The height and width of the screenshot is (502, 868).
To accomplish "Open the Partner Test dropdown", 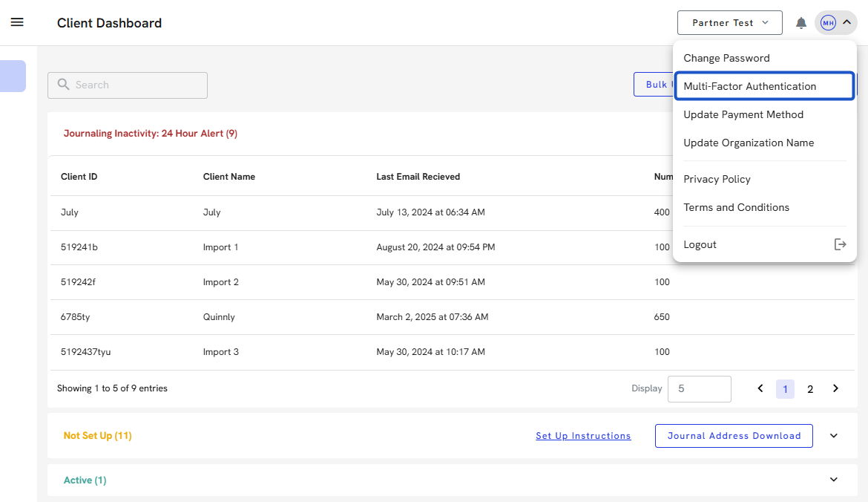I will (x=730, y=23).
